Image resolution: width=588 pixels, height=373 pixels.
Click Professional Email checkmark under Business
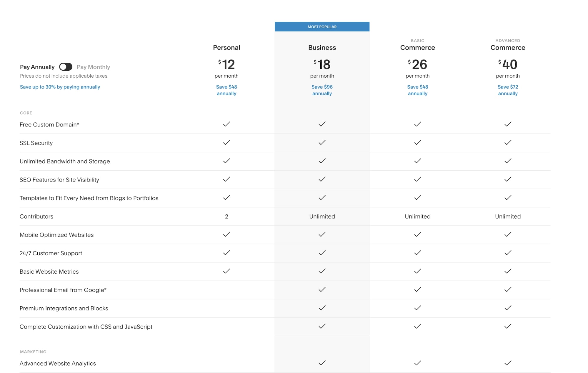322,289
